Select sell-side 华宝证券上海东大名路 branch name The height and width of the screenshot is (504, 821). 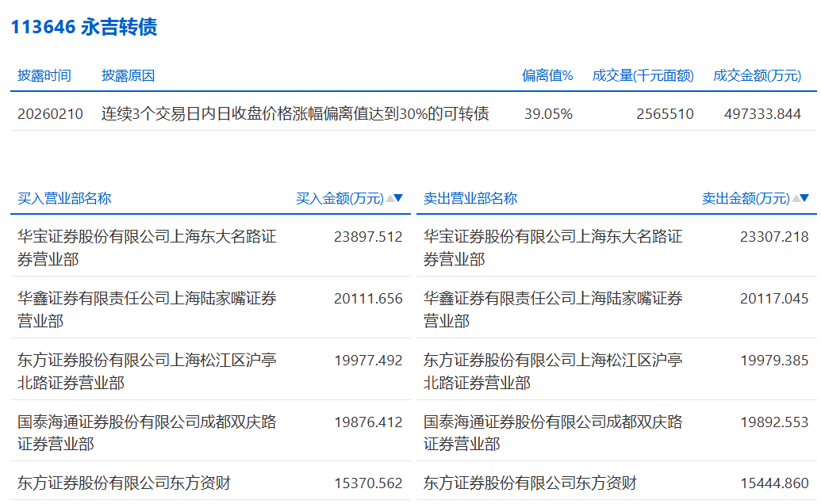pyautogui.click(x=553, y=248)
